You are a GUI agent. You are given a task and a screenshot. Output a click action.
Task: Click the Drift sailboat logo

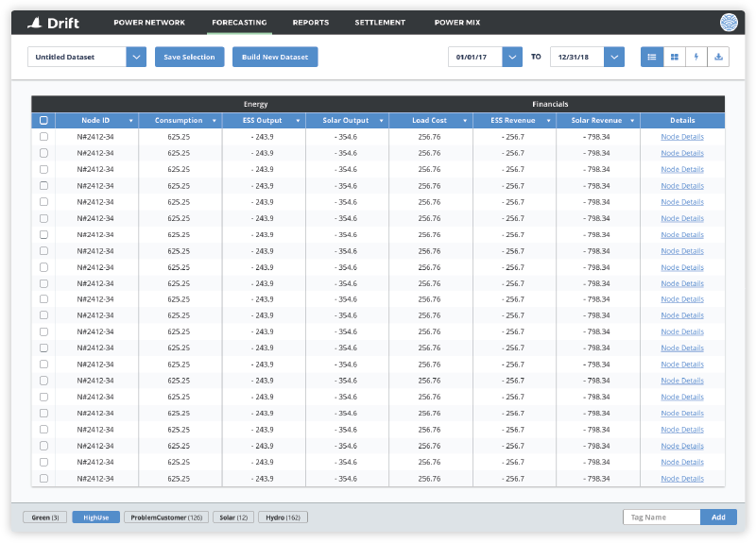(x=35, y=23)
